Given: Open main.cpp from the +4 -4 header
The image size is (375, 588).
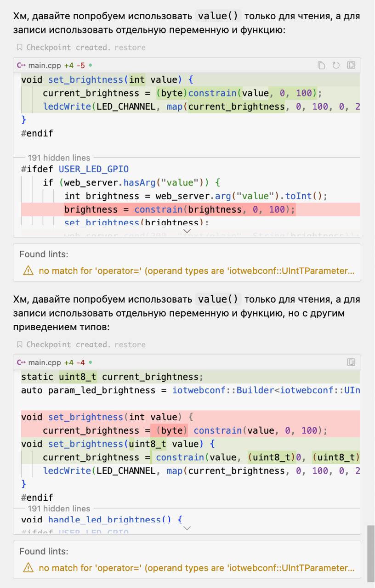Looking at the screenshot, I should [45, 362].
